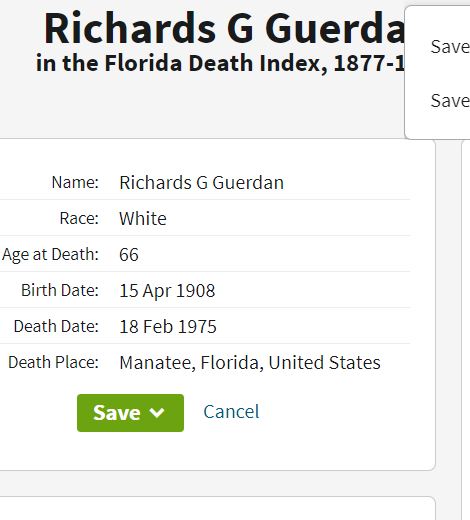Select the birth date 15 Apr 1908
470x520 pixels.
pos(167,291)
